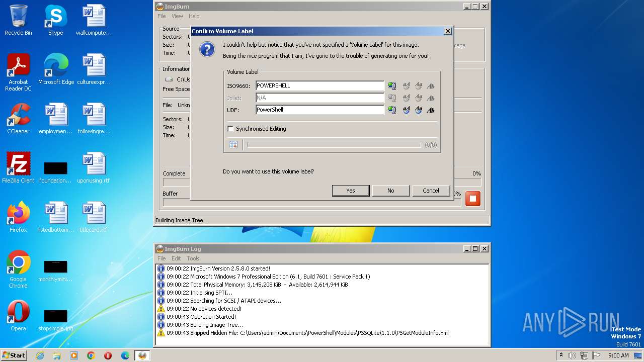644x362 pixels.
Task: Select the employmen document icon
Action: [x=56, y=119]
